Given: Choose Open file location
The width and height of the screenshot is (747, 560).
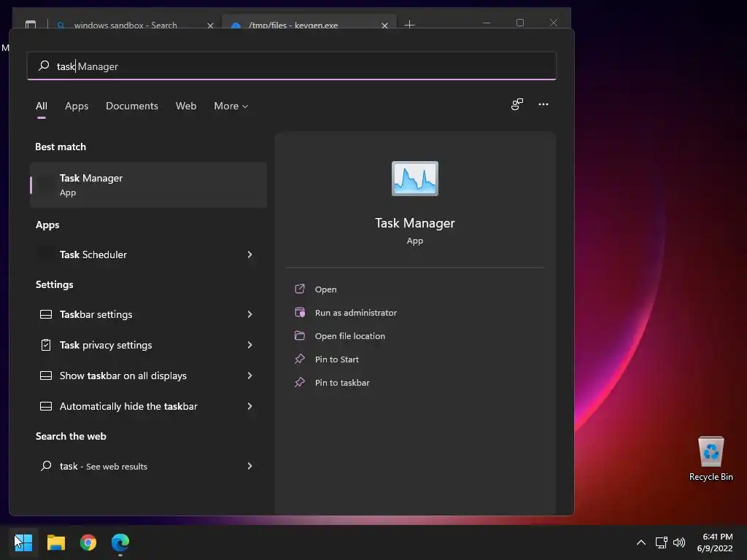Looking at the screenshot, I should coord(349,335).
